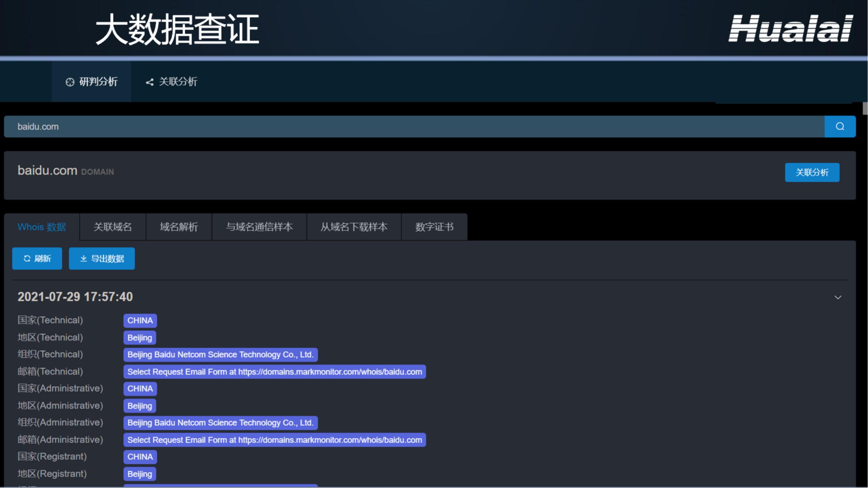Click the 大数据查证 page title
Image resolution: width=868 pixels, height=488 pixels.
(177, 29)
